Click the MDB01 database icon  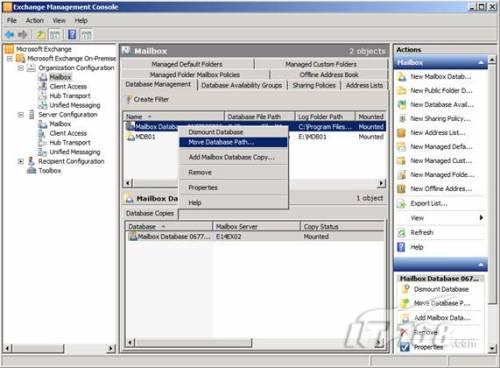click(x=131, y=137)
